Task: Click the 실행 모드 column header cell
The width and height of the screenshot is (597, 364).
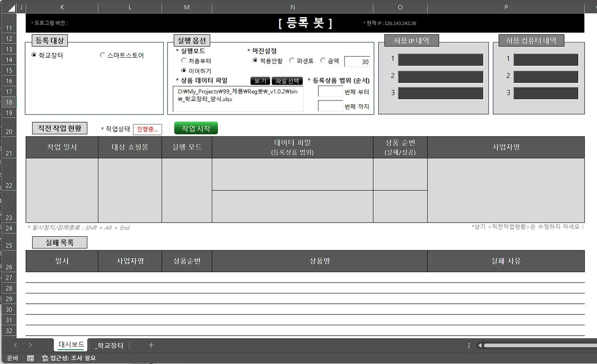Action: pyautogui.click(x=187, y=147)
